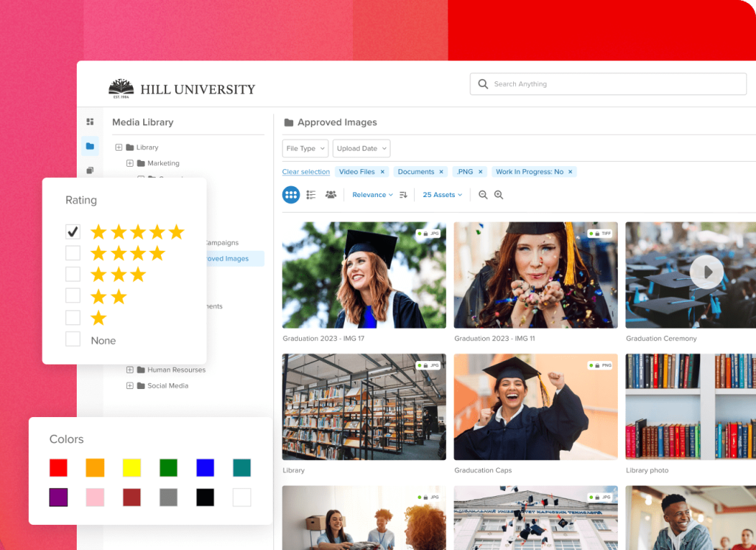
Task: Open the 25 Assets dropdown
Action: [442, 195]
